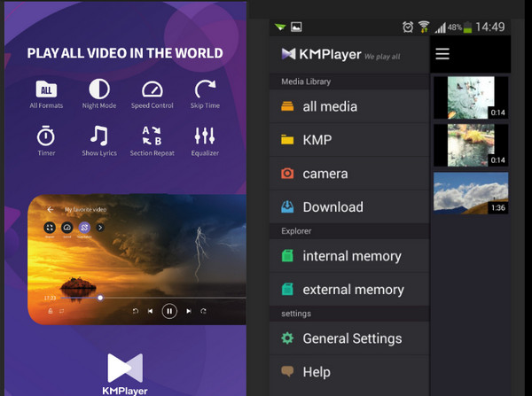Image resolution: width=532 pixels, height=396 pixels.
Task: Play the pond video thumbnail 0:14
Action: tap(471, 145)
